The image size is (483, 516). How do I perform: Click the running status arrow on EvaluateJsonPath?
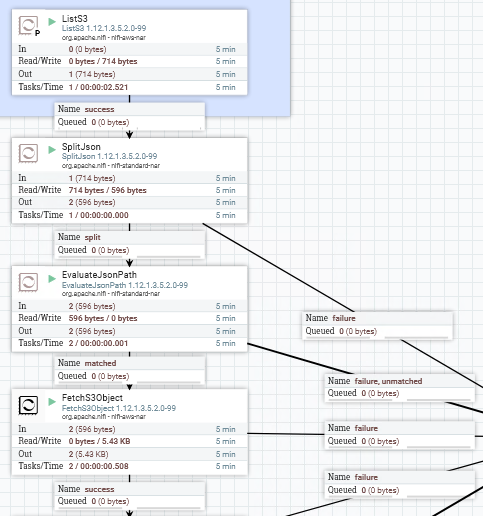pos(52,279)
